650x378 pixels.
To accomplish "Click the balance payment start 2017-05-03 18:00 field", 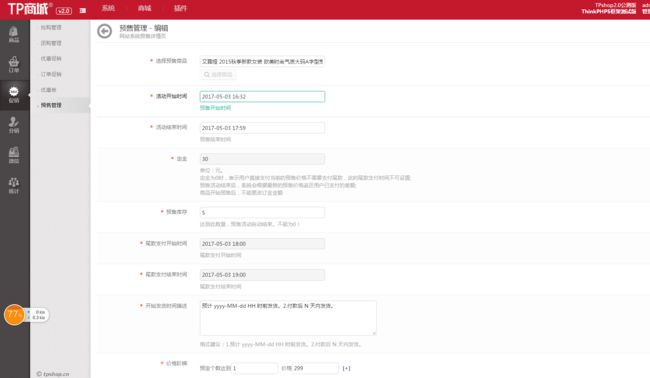I will [x=262, y=244].
